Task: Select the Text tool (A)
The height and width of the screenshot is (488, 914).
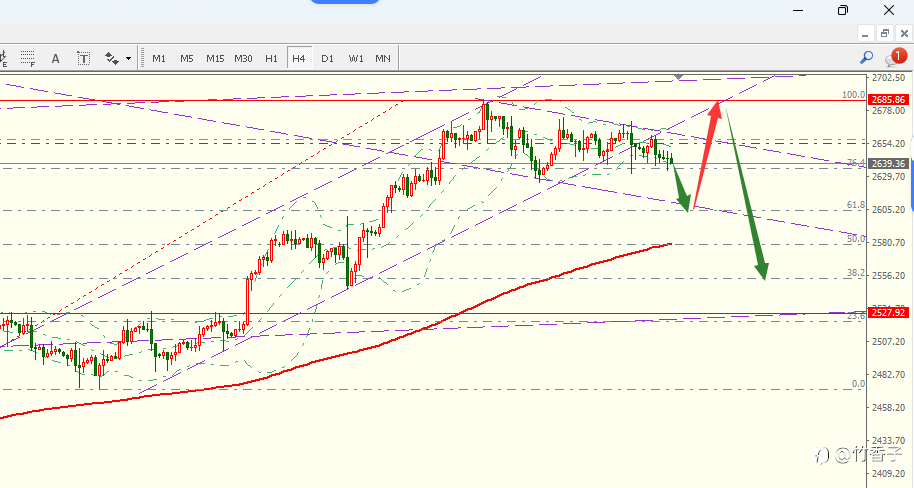Action: (x=55, y=58)
